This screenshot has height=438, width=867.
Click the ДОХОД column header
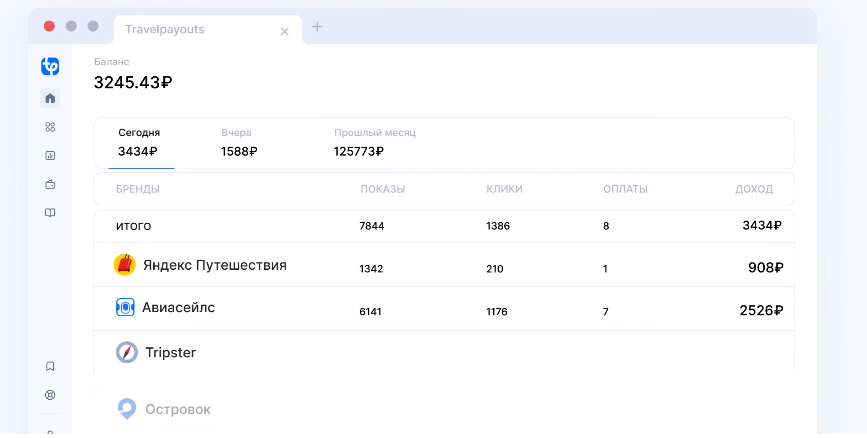click(754, 189)
